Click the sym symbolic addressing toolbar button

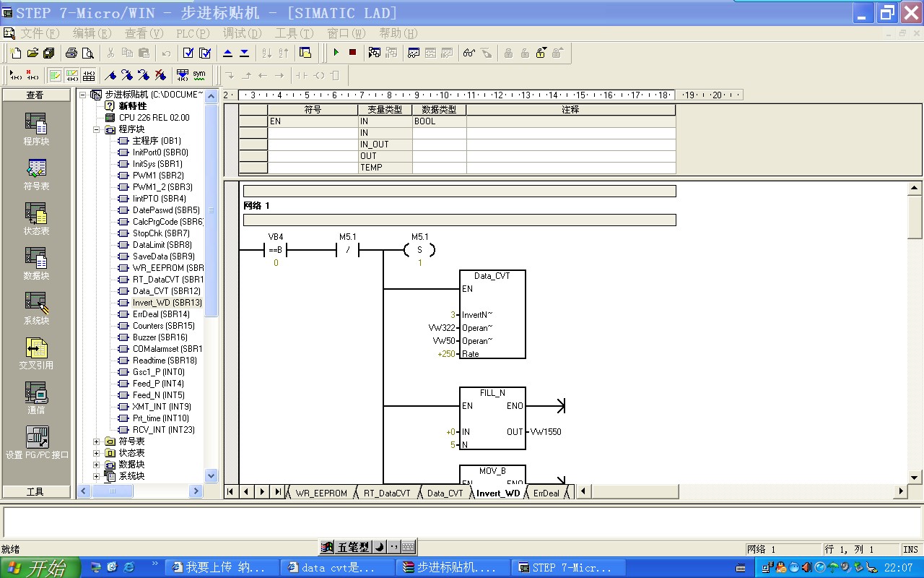click(199, 74)
